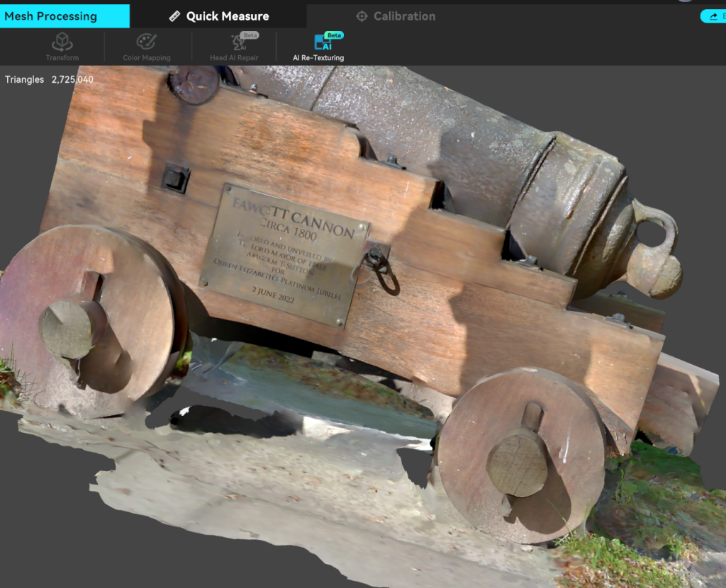Open the Color Mapping palette icon
Viewport: 726px width, 588px height.
coord(147,41)
